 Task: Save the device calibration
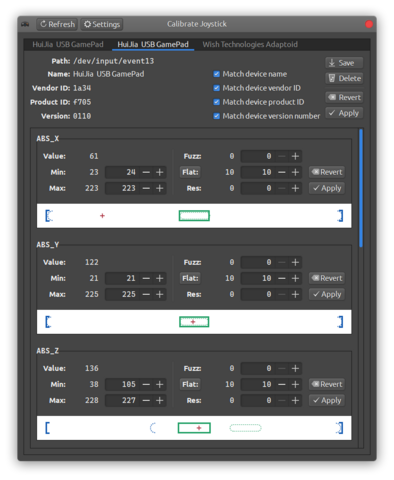344,63
